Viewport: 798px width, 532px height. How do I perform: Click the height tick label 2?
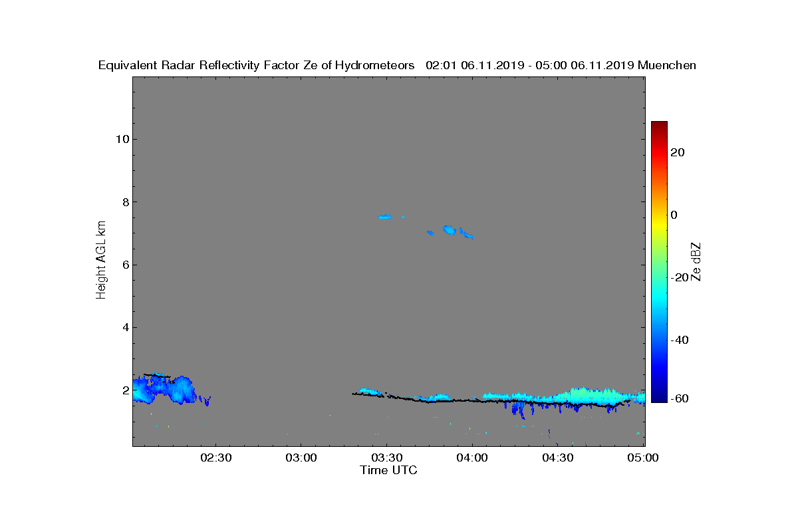pos(124,390)
